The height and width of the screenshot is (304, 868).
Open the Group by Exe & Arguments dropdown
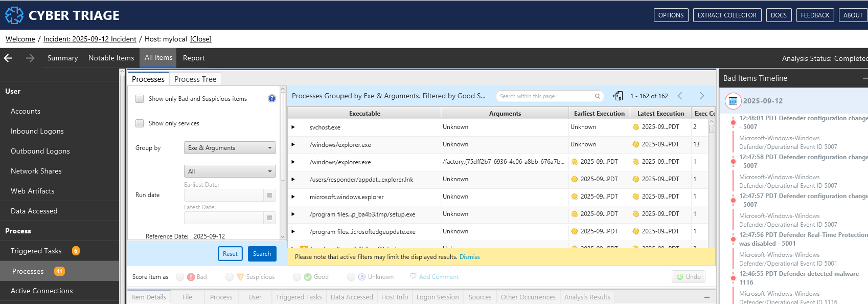[x=230, y=148]
